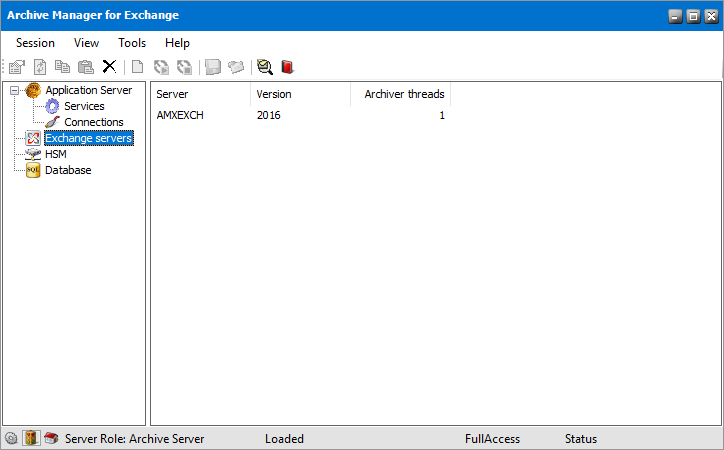Sort by Archiver threads column header
Image resolution: width=724 pixels, height=450 pixels.
click(401, 94)
